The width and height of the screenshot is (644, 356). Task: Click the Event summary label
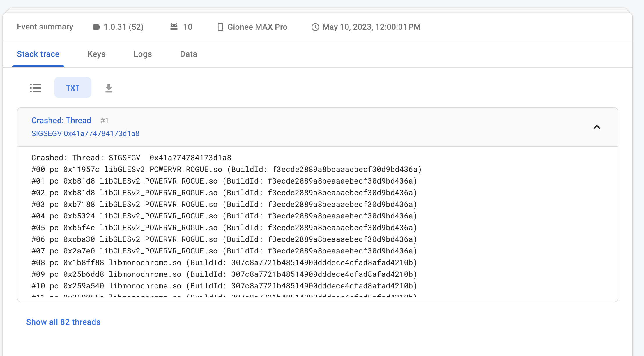click(x=45, y=27)
